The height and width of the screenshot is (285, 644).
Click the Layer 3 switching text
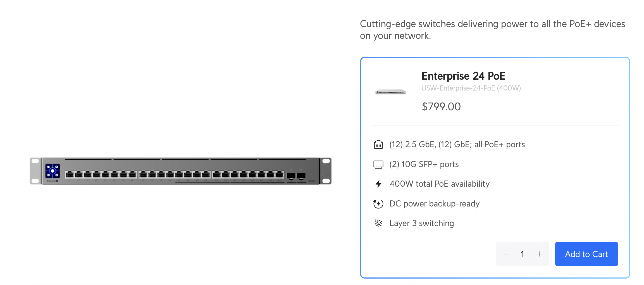pyautogui.click(x=421, y=223)
